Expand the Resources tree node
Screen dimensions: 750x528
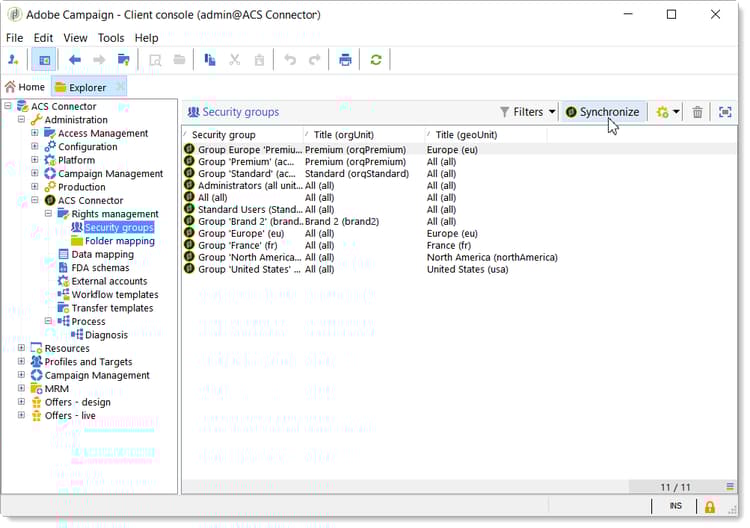(x=22, y=348)
